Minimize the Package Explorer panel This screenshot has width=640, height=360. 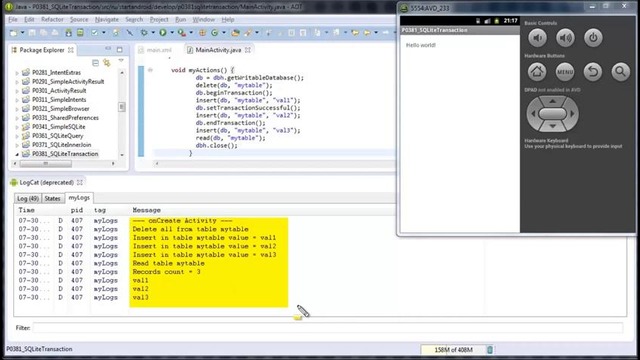(x=108, y=49)
